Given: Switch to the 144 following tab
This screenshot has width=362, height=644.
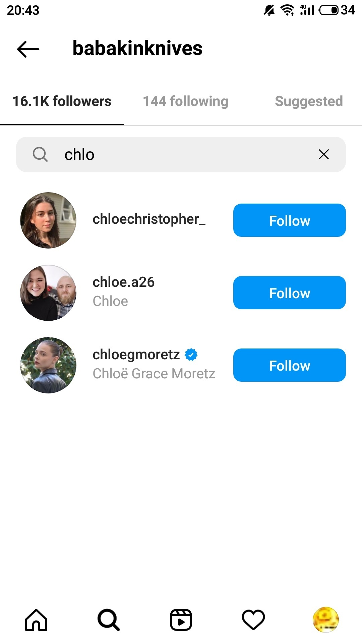Looking at the screenshot, I should [186, 101].
